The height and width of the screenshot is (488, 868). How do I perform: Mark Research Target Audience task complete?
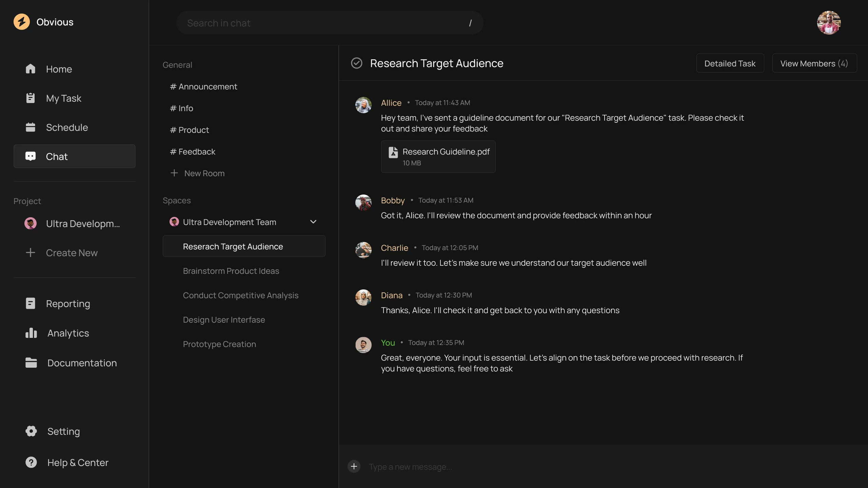[357, 63]
